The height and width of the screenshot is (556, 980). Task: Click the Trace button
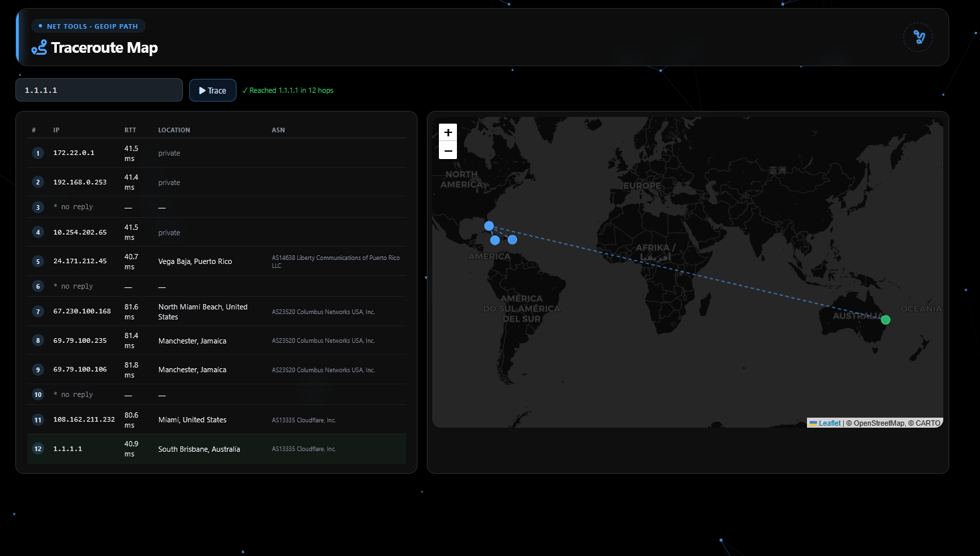point(212,90)
